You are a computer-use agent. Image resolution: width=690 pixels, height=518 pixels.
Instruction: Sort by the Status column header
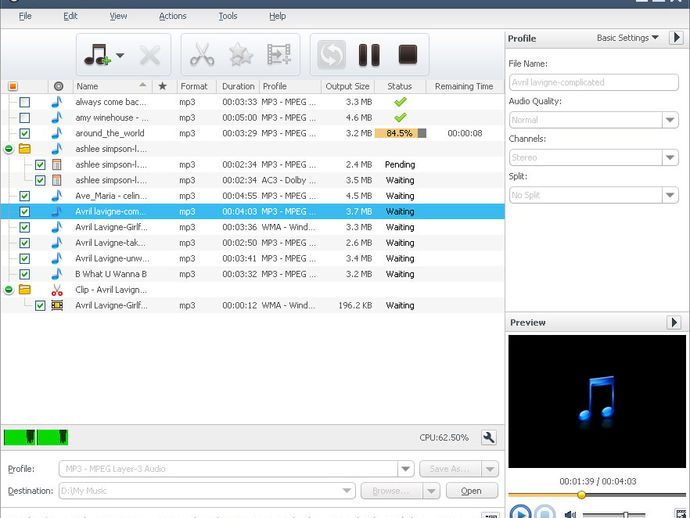pyautogui.click(x=400, y=86)
